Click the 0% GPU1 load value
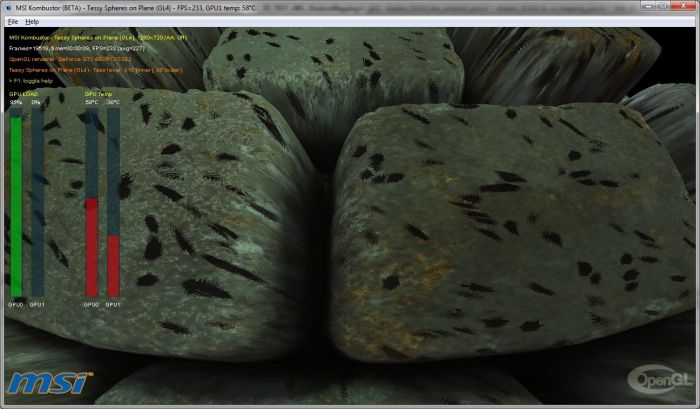 (x=36, y=102)
